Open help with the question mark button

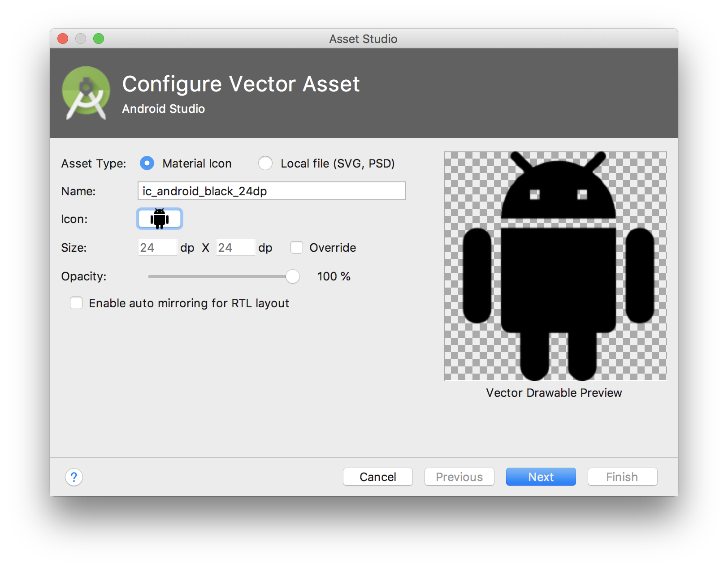74,477
